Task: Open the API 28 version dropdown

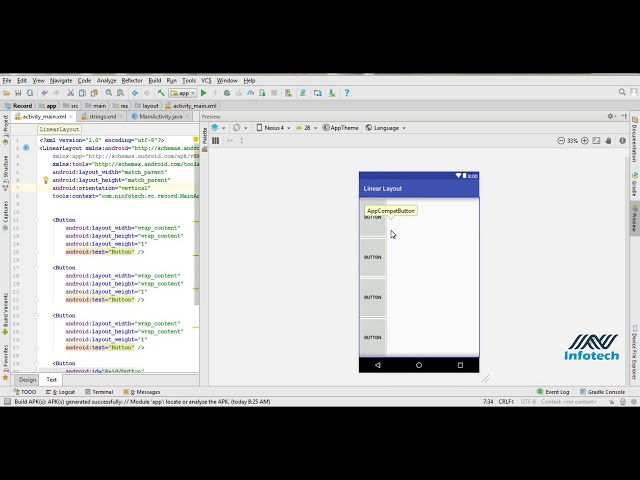Action: (x=307, y=128)
